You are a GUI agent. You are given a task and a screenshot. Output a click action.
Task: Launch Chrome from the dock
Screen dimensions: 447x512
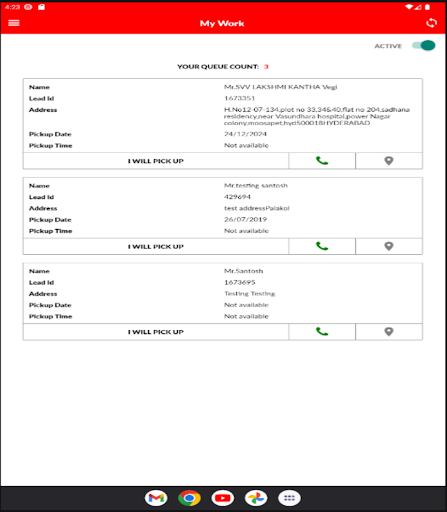pos(189,498)
